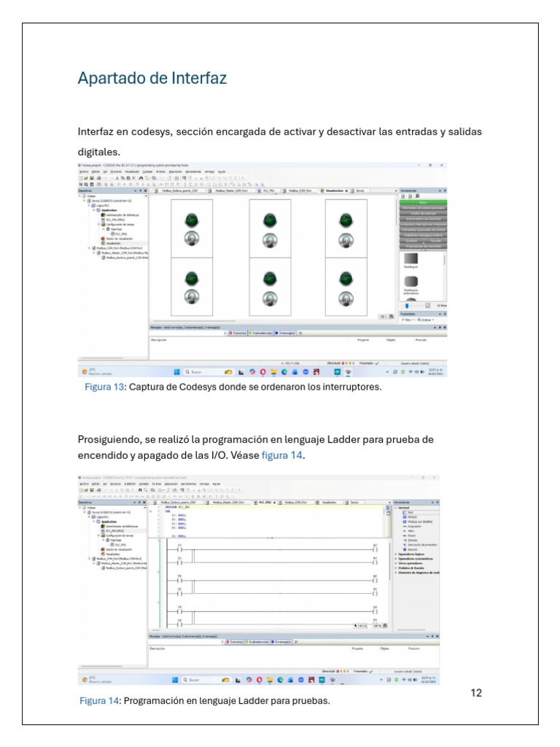Click 'Figura 14' caption label
Viewport: 560px width, 747px height.
click(99, 701)
